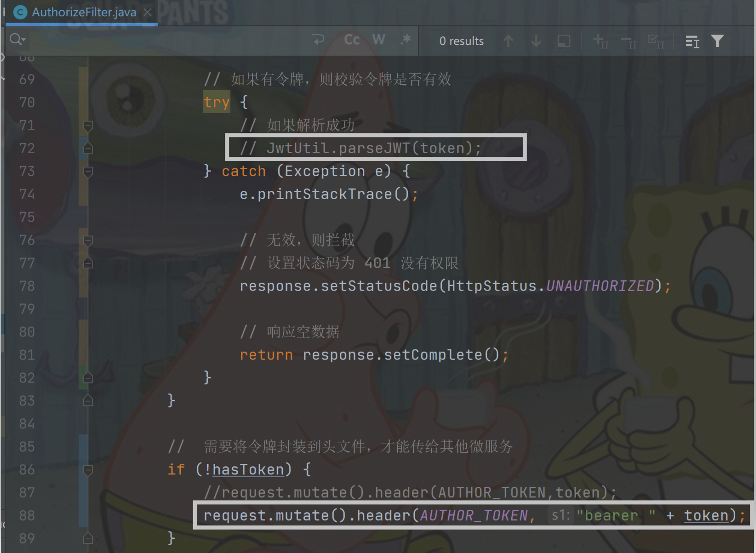Click the catch keyword on line 73

click(x=243, y=171)
